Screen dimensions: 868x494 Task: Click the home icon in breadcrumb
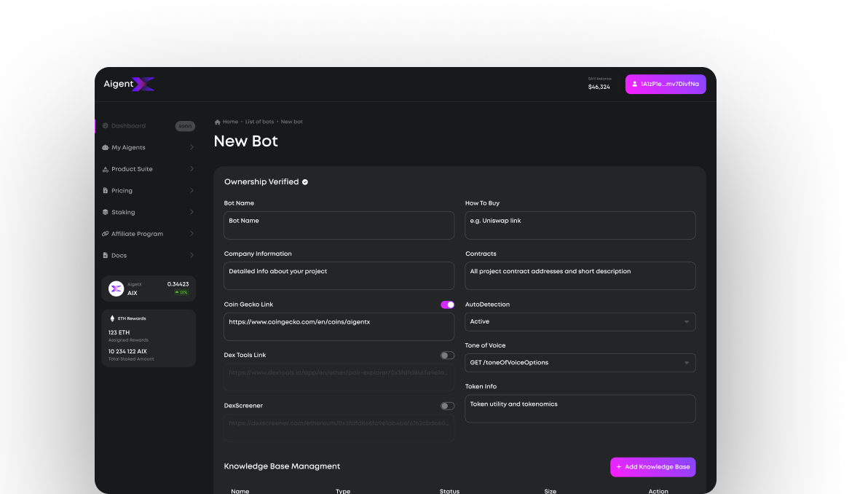[218, 122]
